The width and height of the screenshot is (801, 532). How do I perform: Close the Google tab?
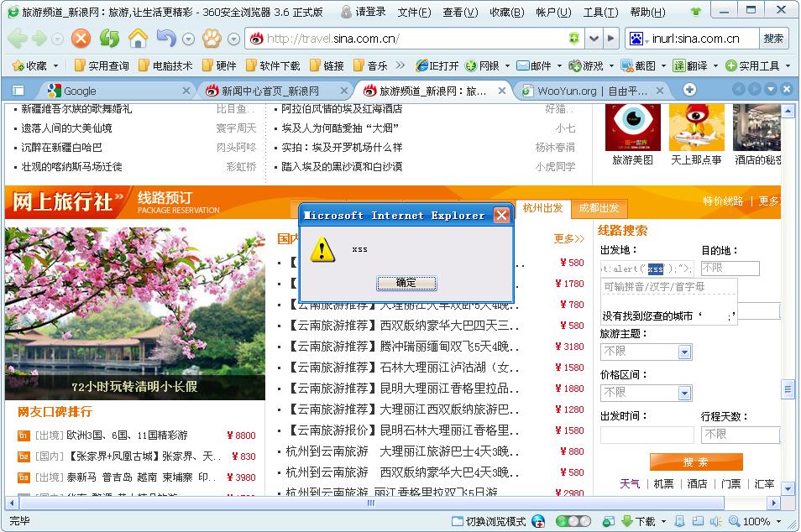(186, 91)
